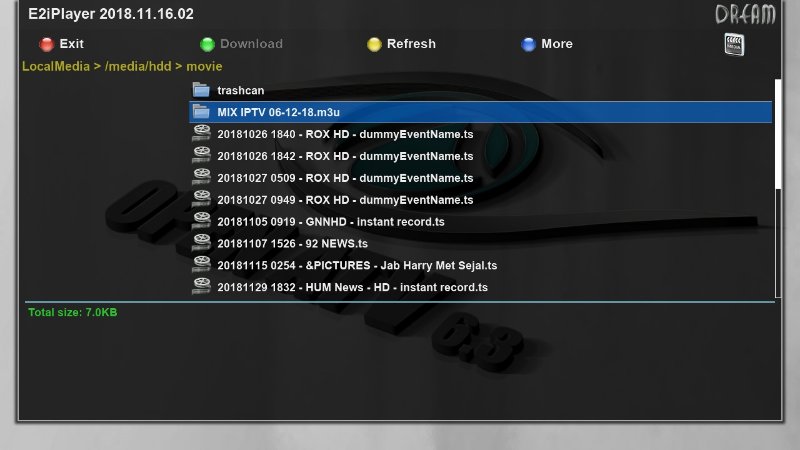Select MIX IPTV 06-12-18.m3u entry
Screen dimensions: 800x450
pos(481,112)
